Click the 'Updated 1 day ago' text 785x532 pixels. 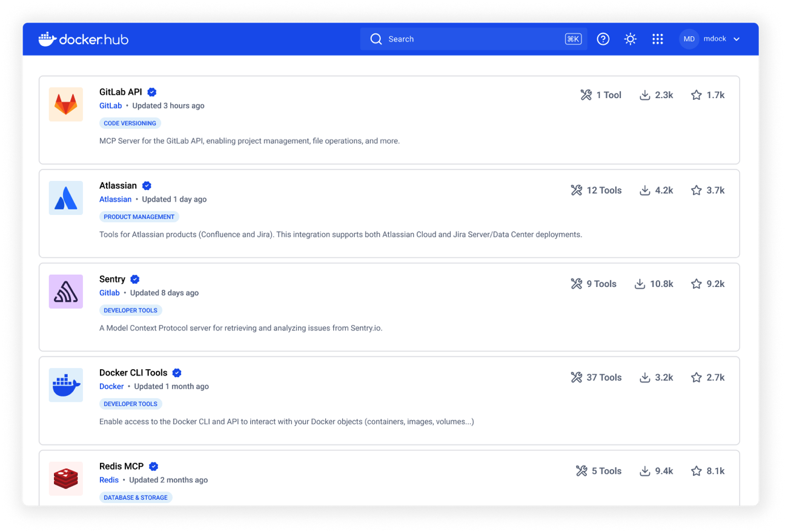(x=174, y=199)
